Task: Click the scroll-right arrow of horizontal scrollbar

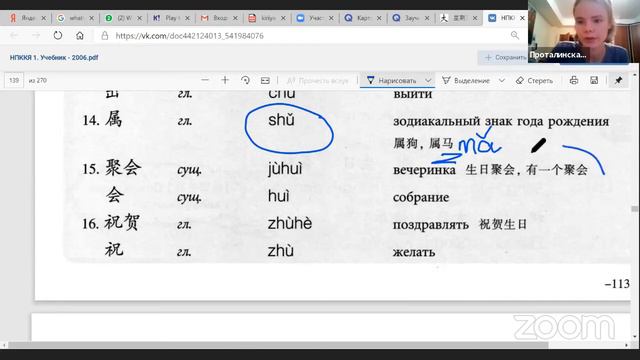Action: 626,345
